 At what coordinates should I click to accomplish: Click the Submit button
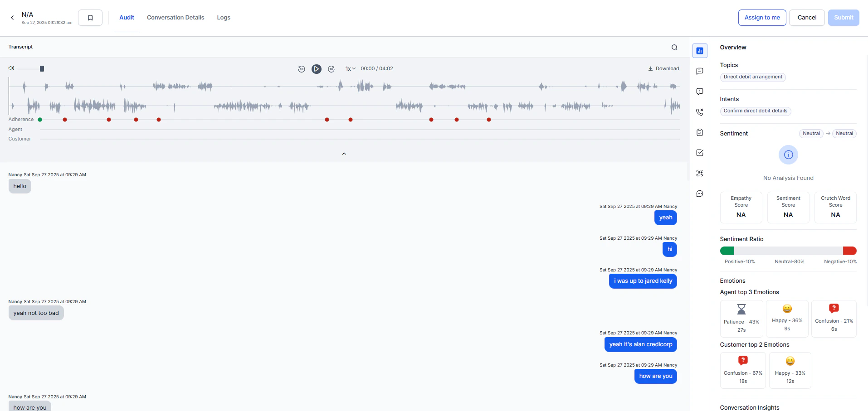pos(844,18)
